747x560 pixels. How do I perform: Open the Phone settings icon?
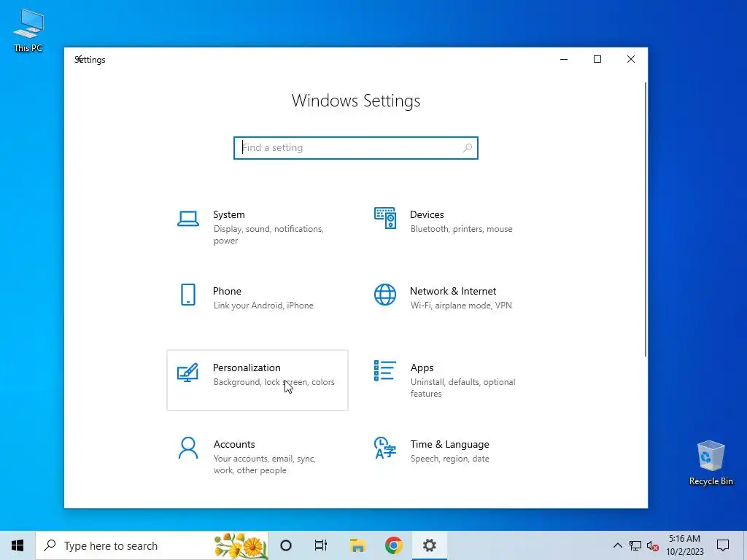188,295
